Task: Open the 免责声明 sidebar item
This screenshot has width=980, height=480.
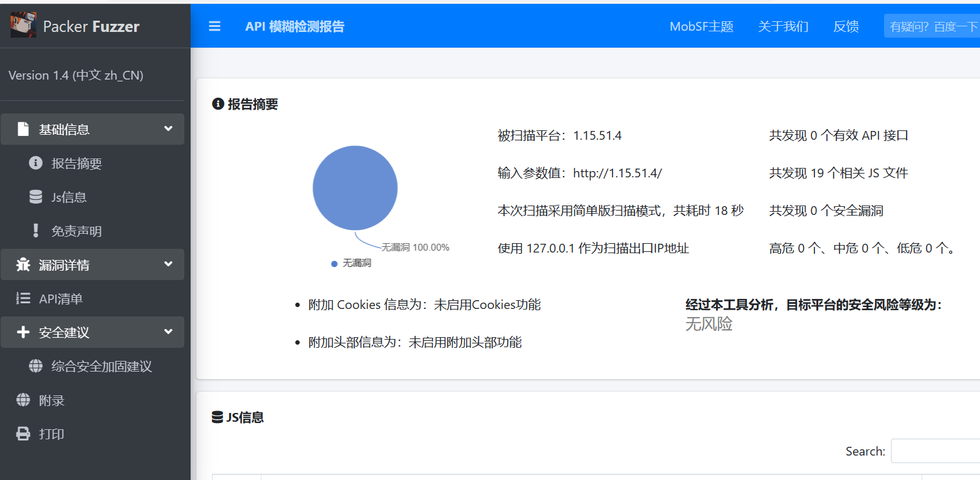Action: 93,231
